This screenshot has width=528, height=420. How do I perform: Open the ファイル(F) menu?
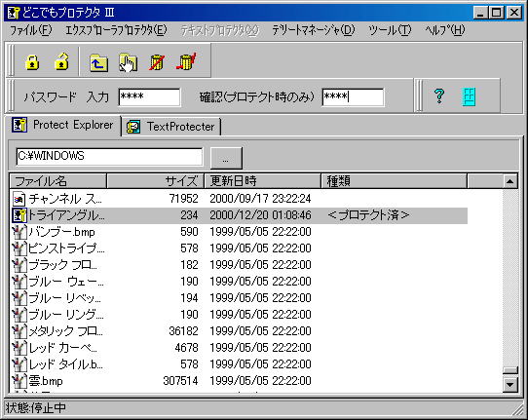pyautogui.click(x=30, y=30)
